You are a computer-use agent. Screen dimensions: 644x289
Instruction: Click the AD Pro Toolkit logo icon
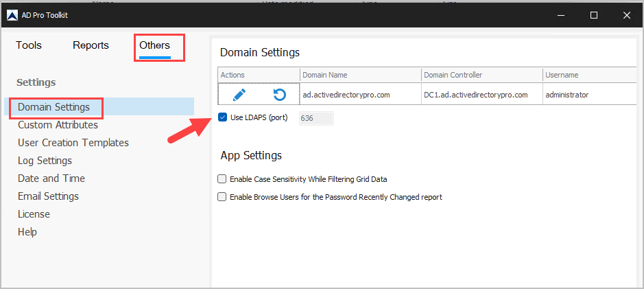(x=13, y=16)
